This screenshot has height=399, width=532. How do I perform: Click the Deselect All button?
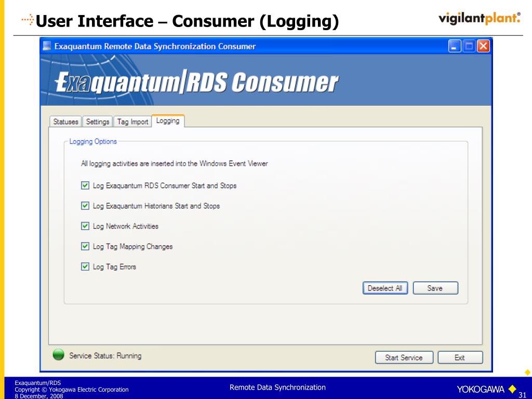point(385,288)
